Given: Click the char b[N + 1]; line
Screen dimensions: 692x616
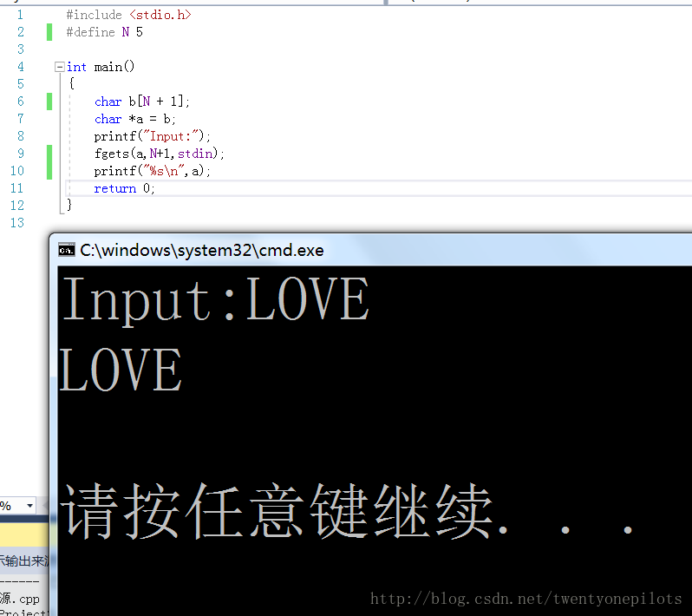Looking at the screenshot, I should coord(142,102).
